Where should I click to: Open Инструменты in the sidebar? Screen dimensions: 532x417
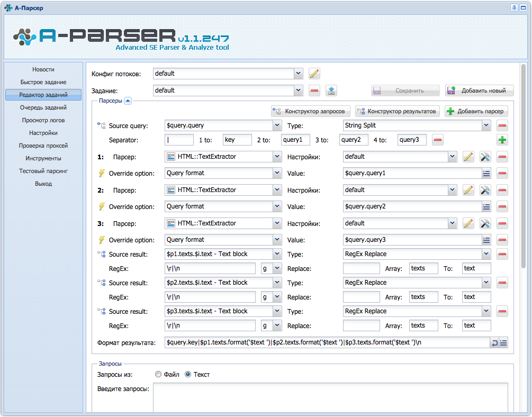[43, 158]
